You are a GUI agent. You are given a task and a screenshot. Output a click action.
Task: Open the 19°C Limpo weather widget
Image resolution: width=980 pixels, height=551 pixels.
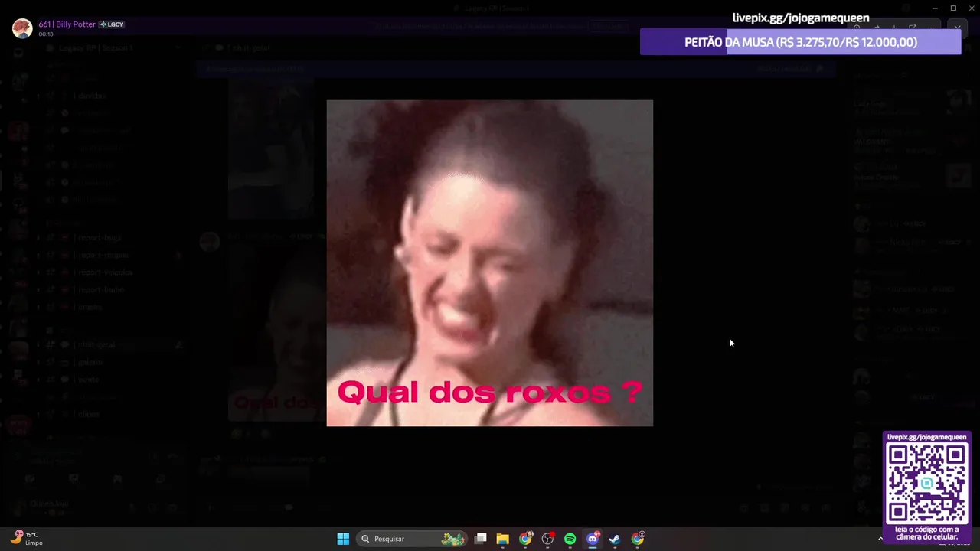click(x=28, y=539)
